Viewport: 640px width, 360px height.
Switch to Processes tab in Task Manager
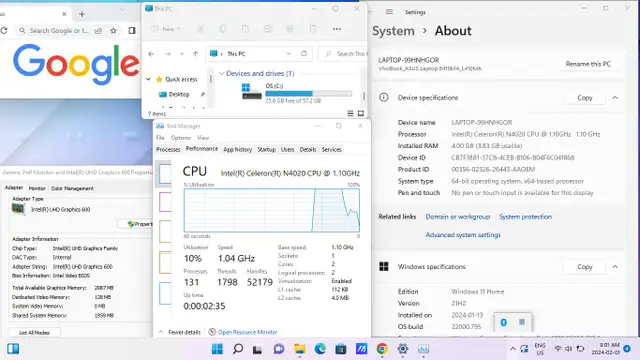click(x=168, y=149)
